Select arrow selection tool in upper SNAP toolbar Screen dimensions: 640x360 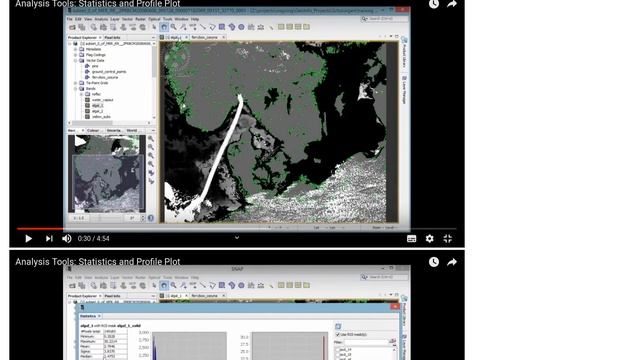click(154, 27)
